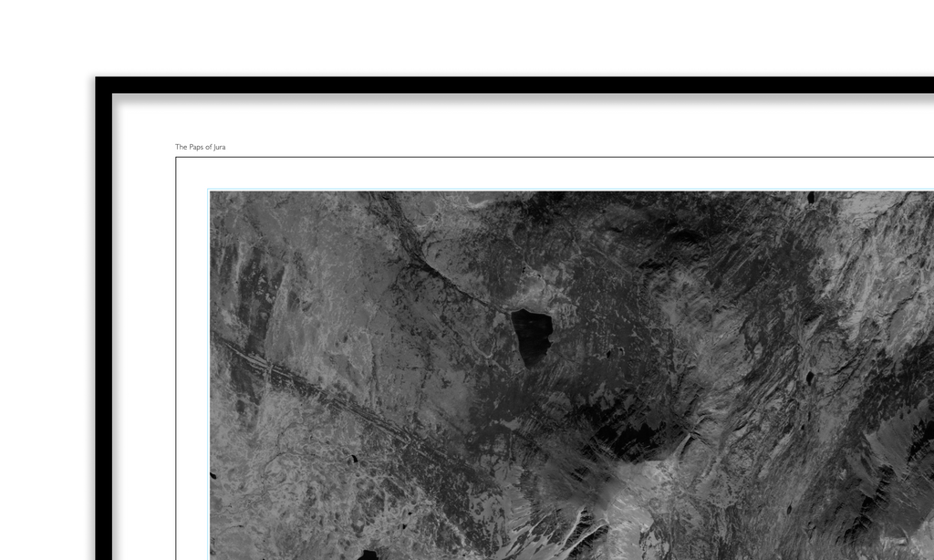This screenshot has height=560, width=934.
Task: Click the small loch near the map's right edge
Action: point(808,376)
